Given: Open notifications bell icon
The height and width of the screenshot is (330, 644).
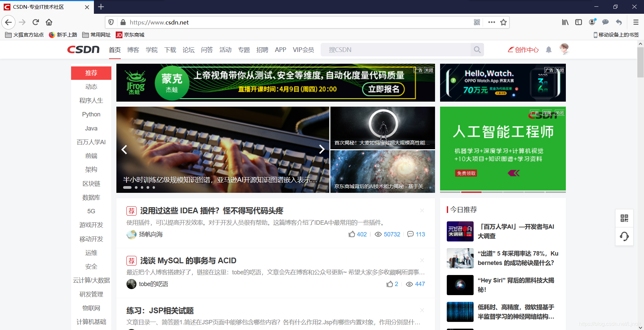Looking at the screenshot, I should (x=549, y=50).
